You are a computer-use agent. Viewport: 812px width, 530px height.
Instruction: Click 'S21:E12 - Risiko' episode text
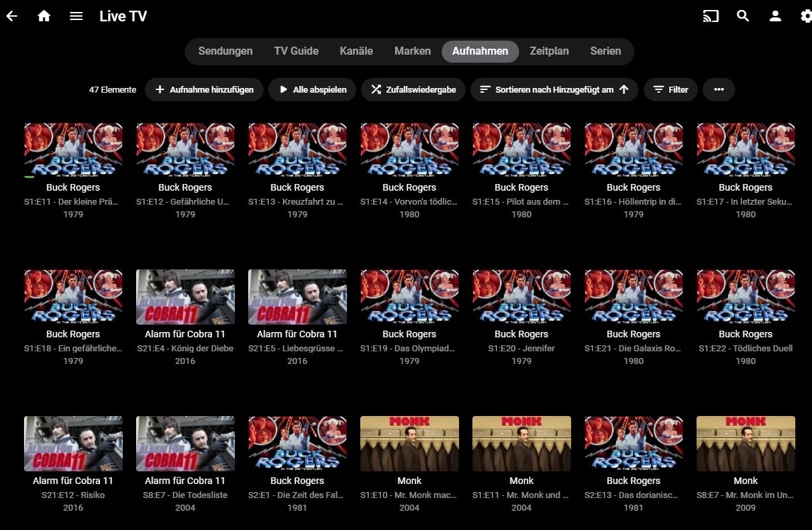tap(73, 495)
